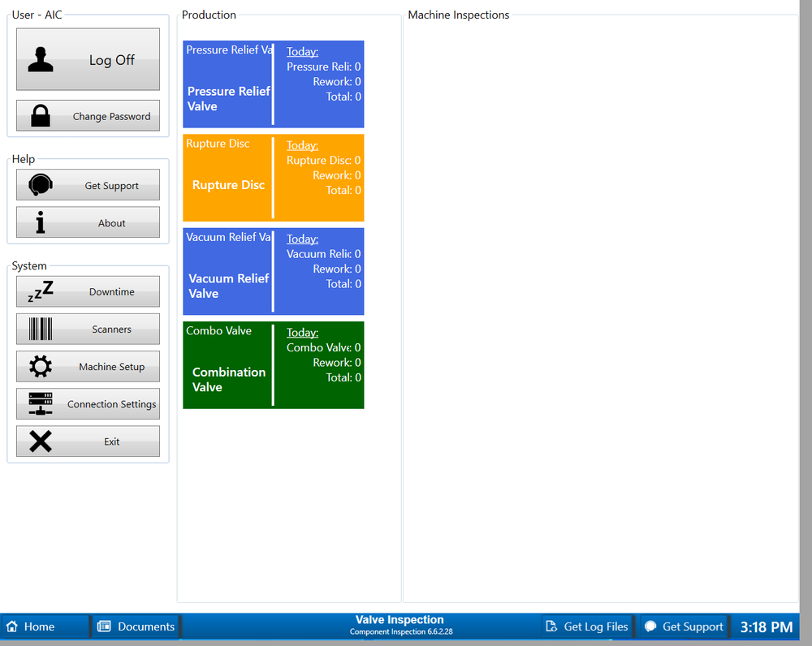Click the person icon on Log Off
812x646 pixels.
41,59
